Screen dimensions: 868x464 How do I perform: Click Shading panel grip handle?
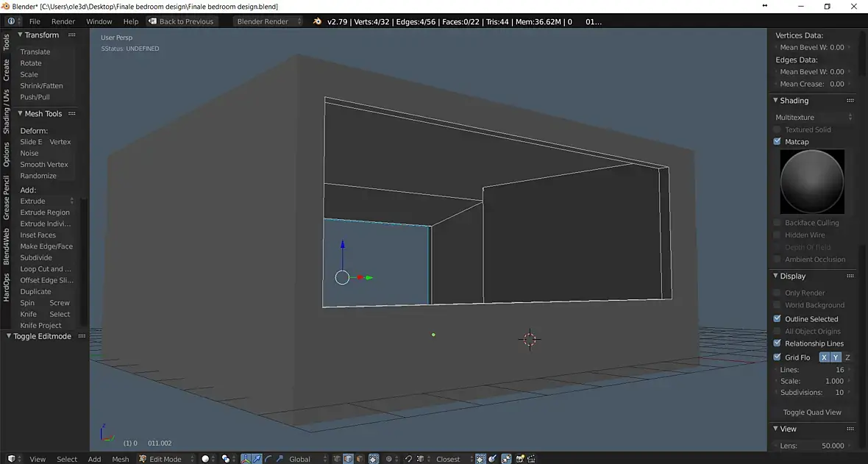[x=850, y=101]
